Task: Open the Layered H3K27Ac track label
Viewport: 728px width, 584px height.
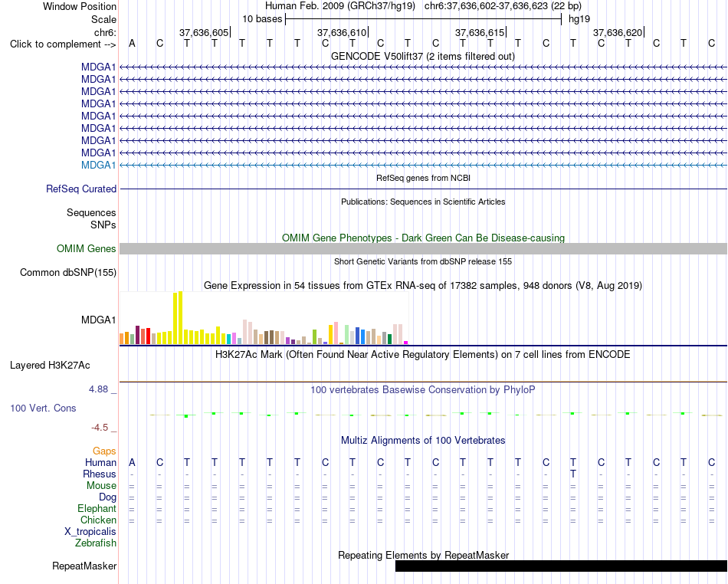Action: pos(50,366)
